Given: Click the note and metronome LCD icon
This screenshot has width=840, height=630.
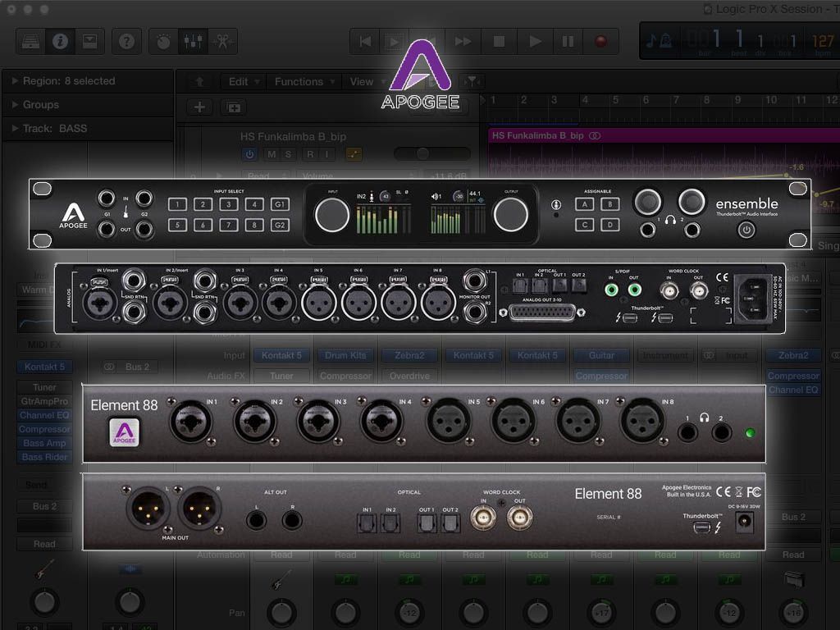Looking at the screenshot, I should point(659,41).
